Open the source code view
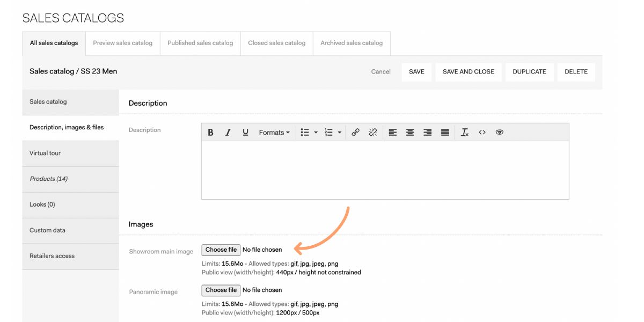Image resolution: width=644 pixels, height=322 pixels. [x=482, y=133]
